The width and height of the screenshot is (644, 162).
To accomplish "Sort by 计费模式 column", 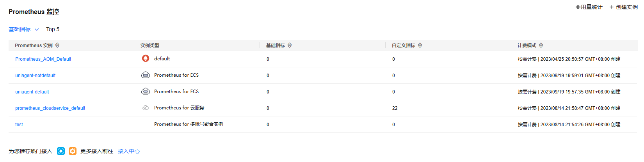I will tap(541, 46).
